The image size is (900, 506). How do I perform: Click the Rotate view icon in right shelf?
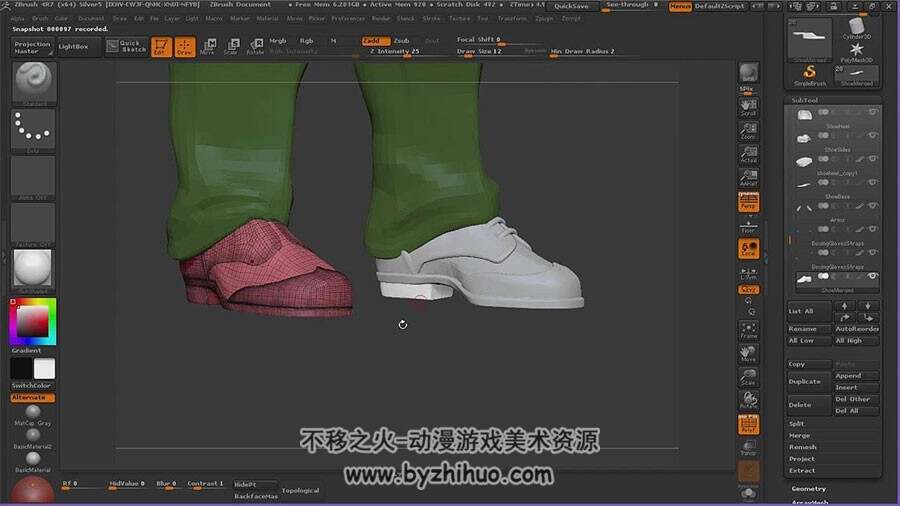coord(748,401)
